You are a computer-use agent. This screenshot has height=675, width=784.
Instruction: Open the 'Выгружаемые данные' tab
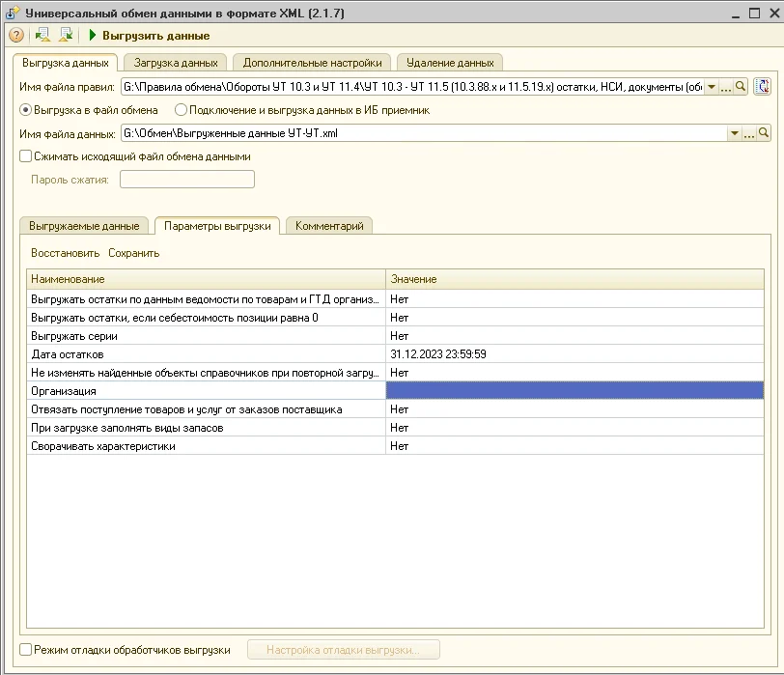84,226
